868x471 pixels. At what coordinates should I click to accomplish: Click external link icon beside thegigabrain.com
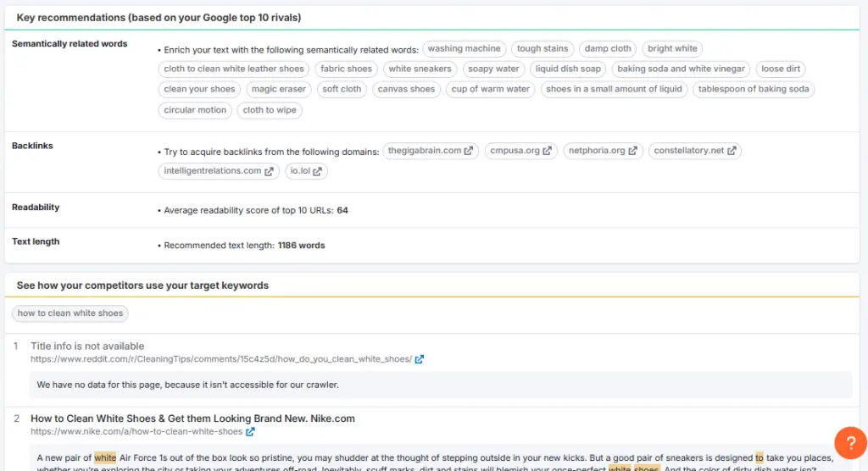469,151
